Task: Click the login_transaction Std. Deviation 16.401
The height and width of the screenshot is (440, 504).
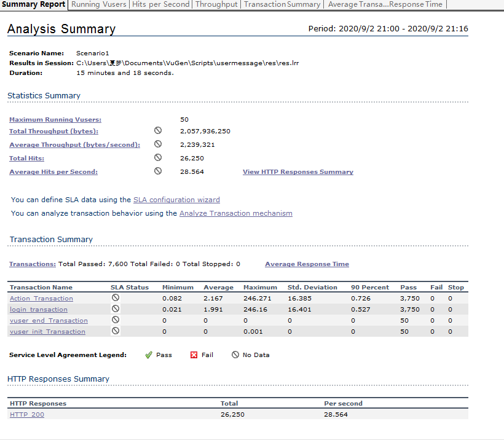Action: [299, 309]
